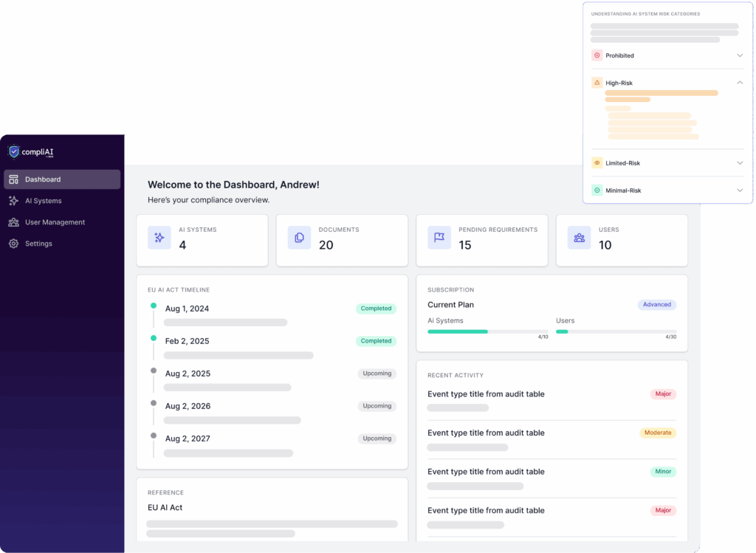The image size is (756, 553).
Task: Expand the Minimal-Risk category chevron
Action: pyautogui.click(x=740, y=190)
